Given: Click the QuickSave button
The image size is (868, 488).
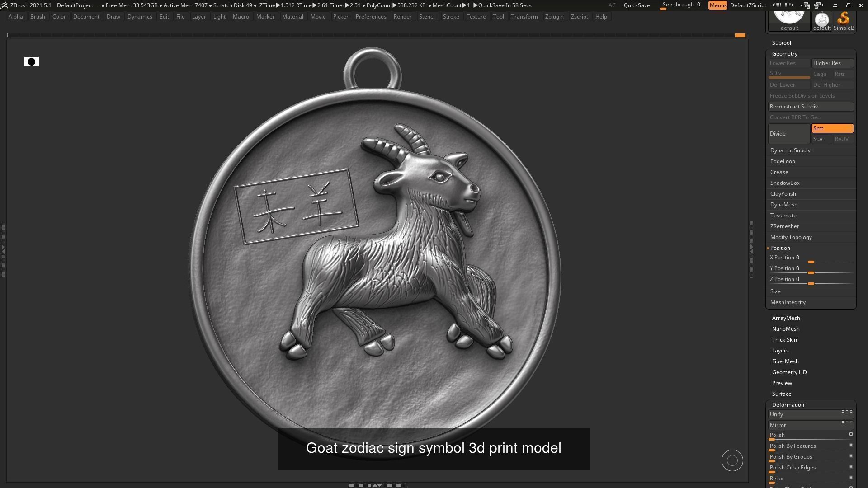Looking at the screenshot, I should click(x=637, y=5).
